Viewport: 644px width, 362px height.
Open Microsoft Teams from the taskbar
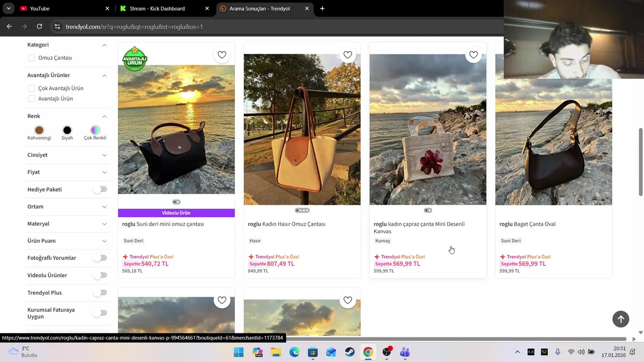[x=405, y=352]
